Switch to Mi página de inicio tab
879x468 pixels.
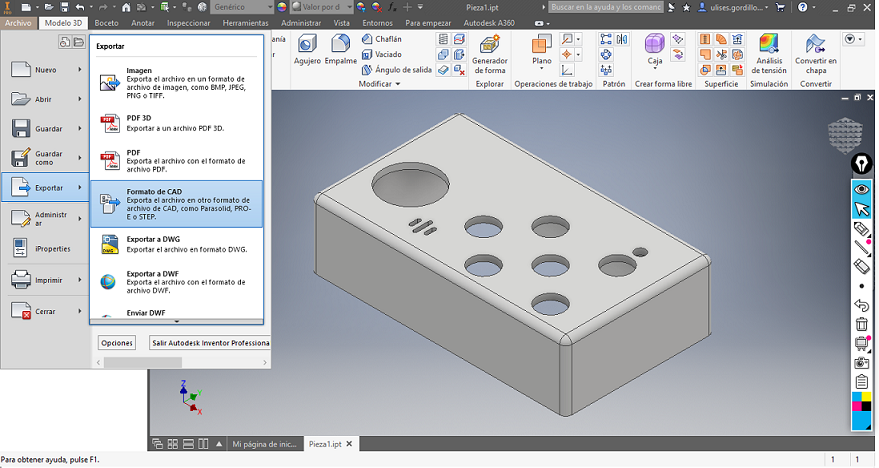tap(264, 444)
